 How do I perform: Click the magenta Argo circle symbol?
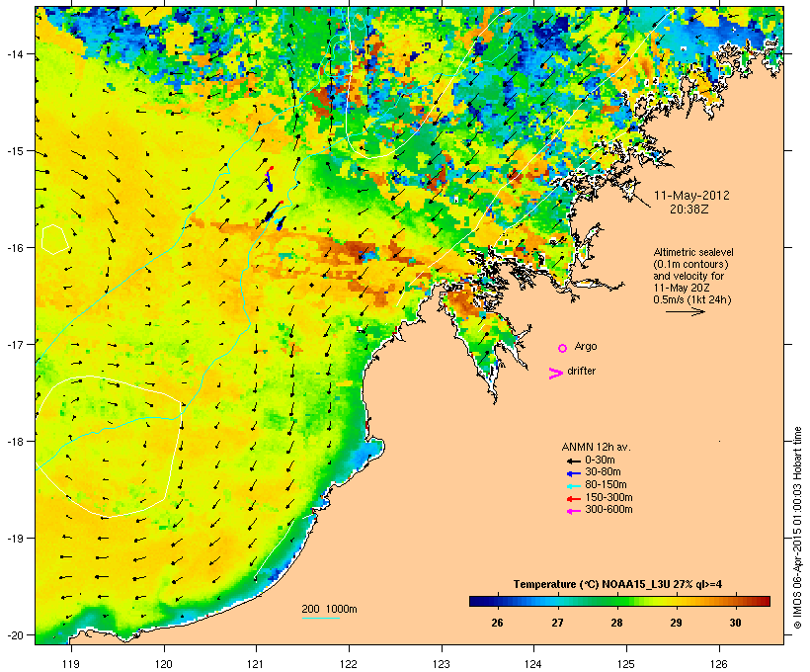click(x=563, y=348)
